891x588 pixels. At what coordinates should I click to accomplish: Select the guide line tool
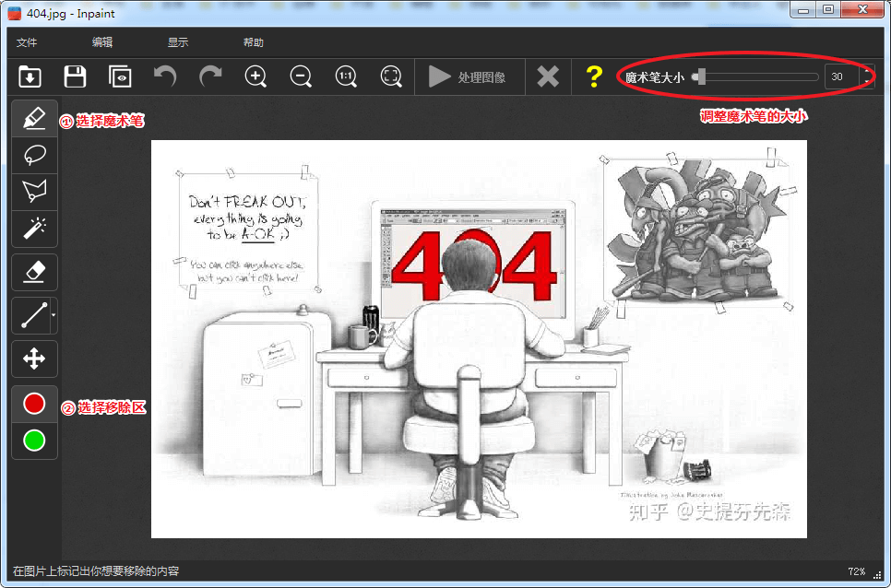click(x=31, y=315)
